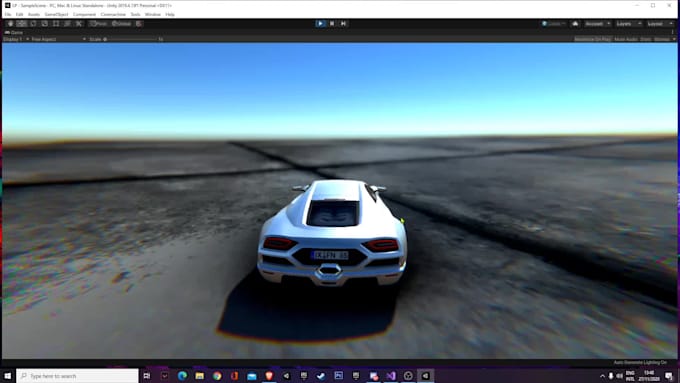Open the Mail app from taskbar
The height and width of the screenshot is (383, 680).
pyautogui.click(x=252, y=376)
